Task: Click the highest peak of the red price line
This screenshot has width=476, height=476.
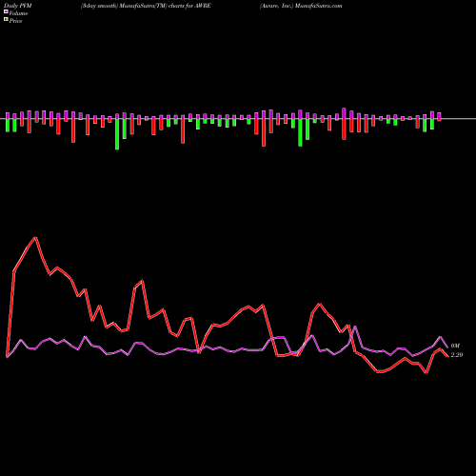Action: [35, 237]
